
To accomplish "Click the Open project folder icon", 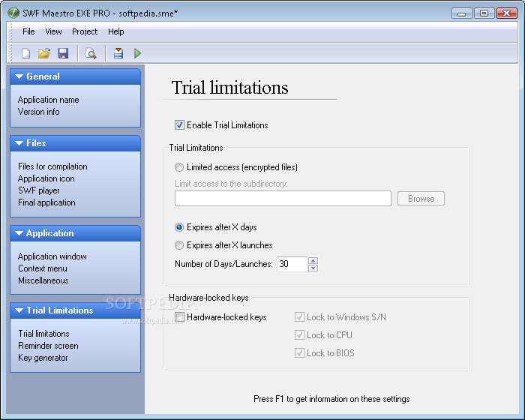I will point(44,53).
